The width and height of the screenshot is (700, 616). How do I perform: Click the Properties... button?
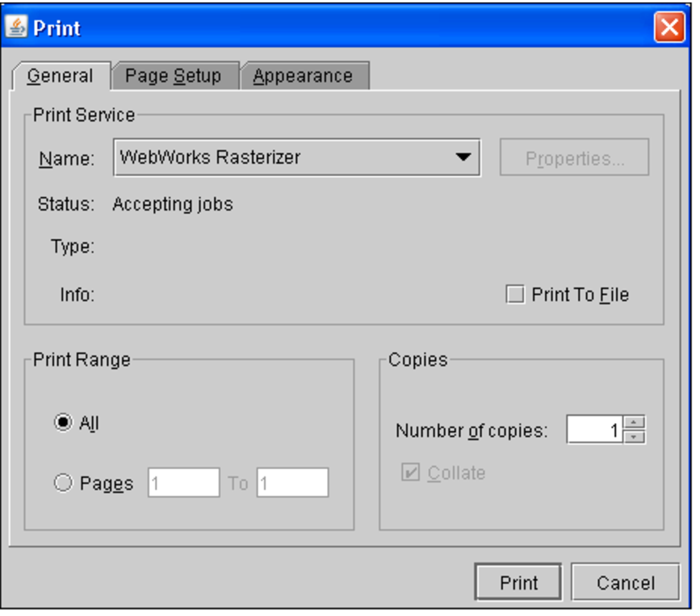574,158
